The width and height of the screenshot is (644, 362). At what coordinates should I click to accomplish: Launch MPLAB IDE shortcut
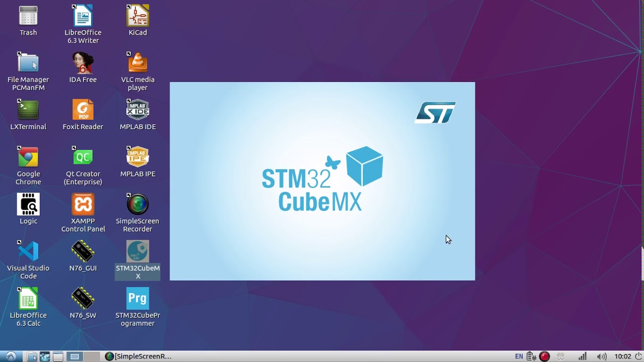[137, 110]
